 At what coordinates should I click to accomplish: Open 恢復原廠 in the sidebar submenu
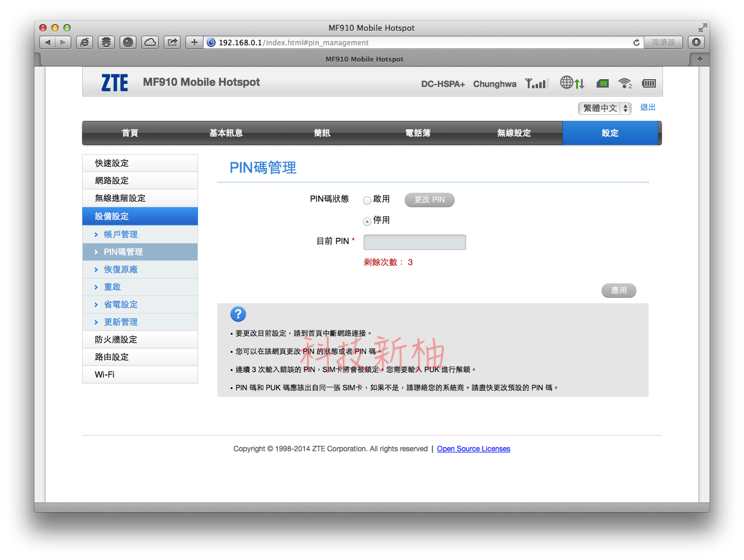[x=140, y=269]
